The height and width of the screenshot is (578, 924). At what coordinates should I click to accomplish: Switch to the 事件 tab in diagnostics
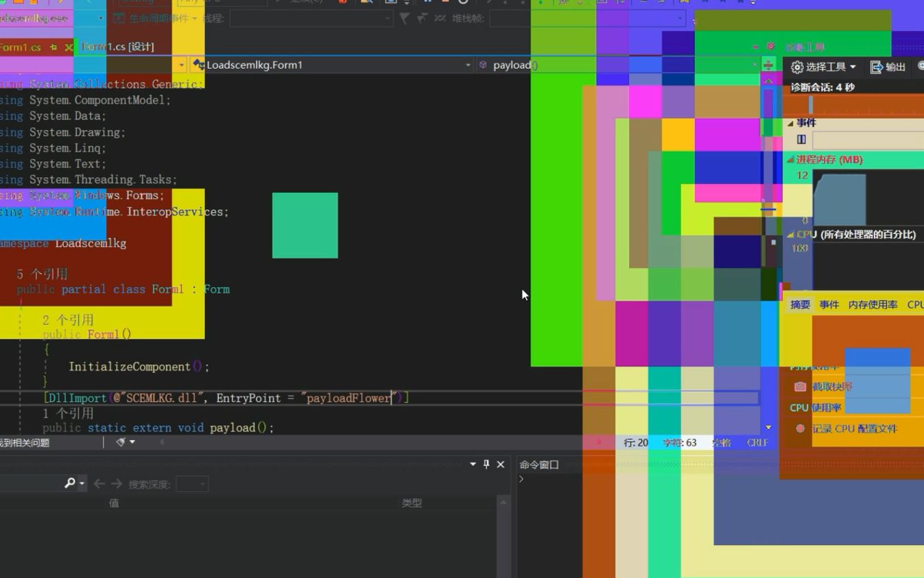point(829,304)
